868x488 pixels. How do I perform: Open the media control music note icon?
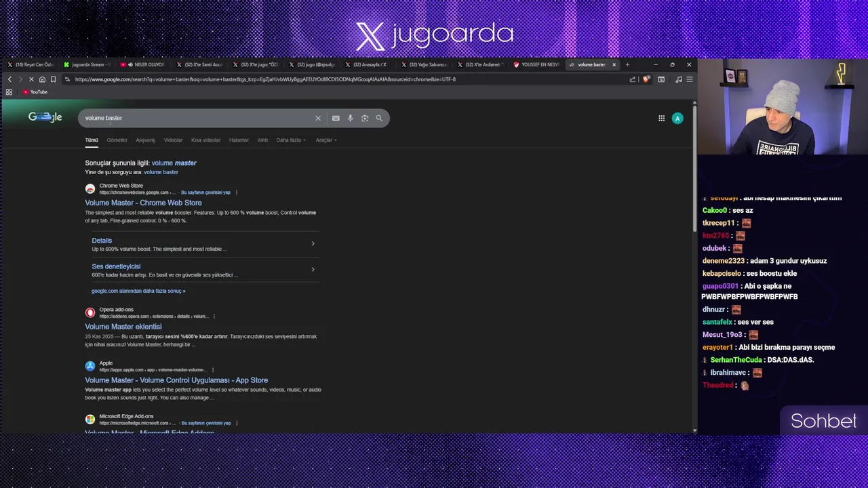pyautogui.click(x=678, y=79)
